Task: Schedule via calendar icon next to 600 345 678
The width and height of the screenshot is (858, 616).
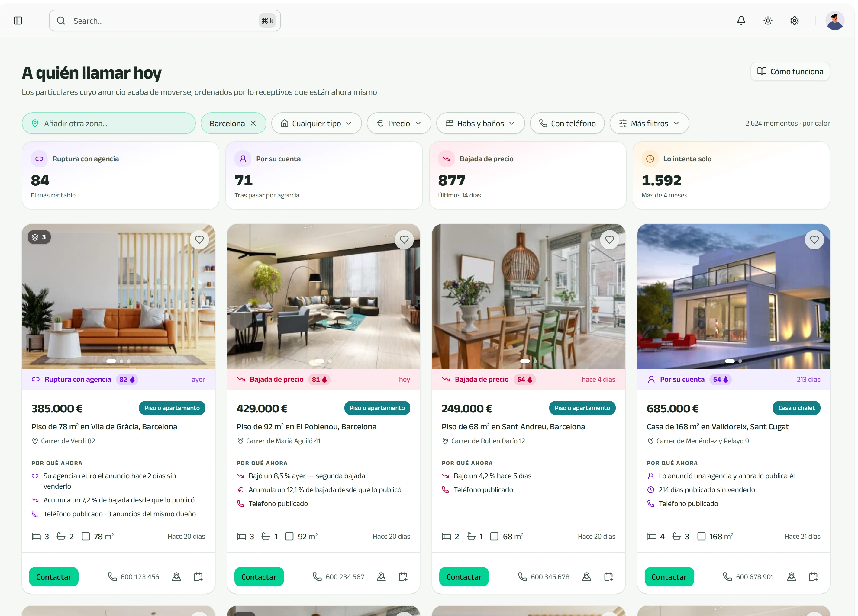Action: pyautogui.click(x=608, y=577)
